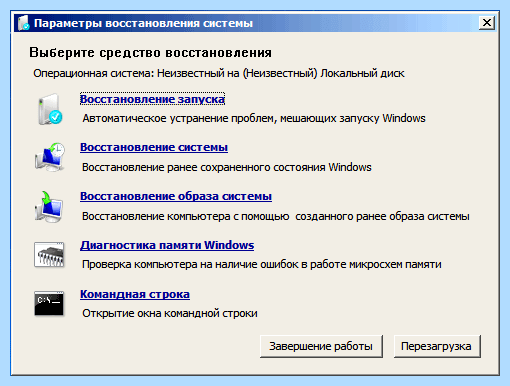Click the black command prompt icon
The height and width of the screenshot is (386, 510).
click(x=49, y=303)
